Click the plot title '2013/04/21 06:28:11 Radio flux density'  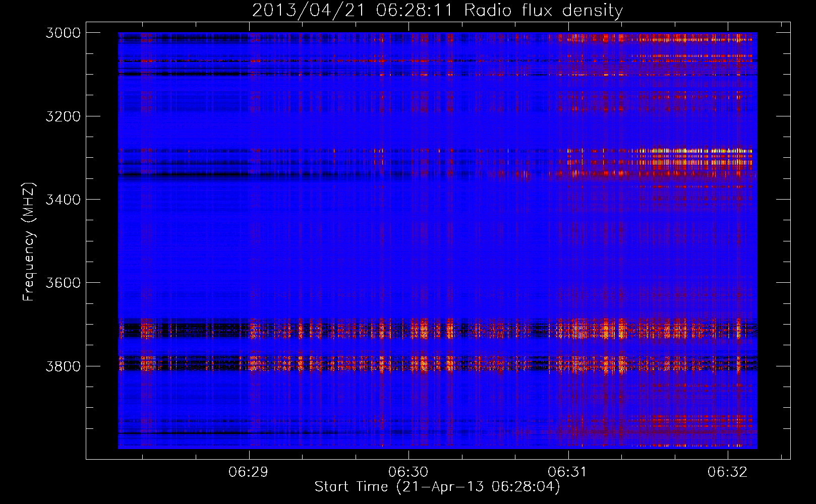coord(437,11)
